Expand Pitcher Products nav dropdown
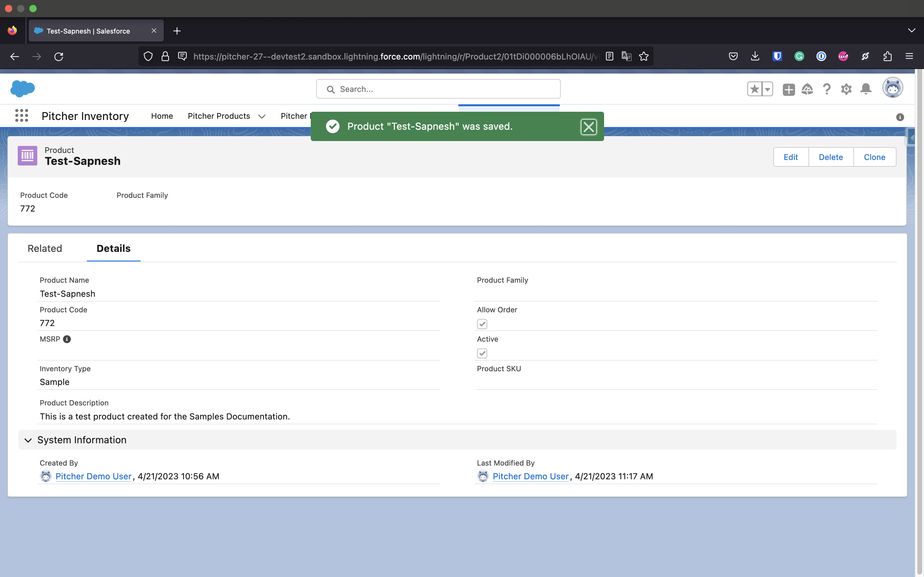Viewport: 924px width, 577px height. [x=262, y=116]
